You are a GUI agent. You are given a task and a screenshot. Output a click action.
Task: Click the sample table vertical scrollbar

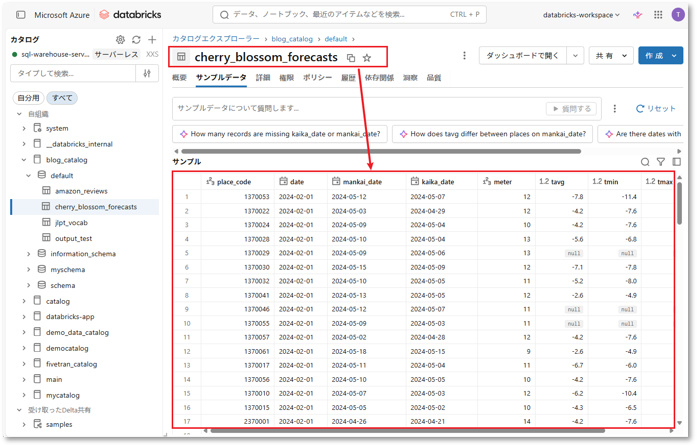[679, 204]
